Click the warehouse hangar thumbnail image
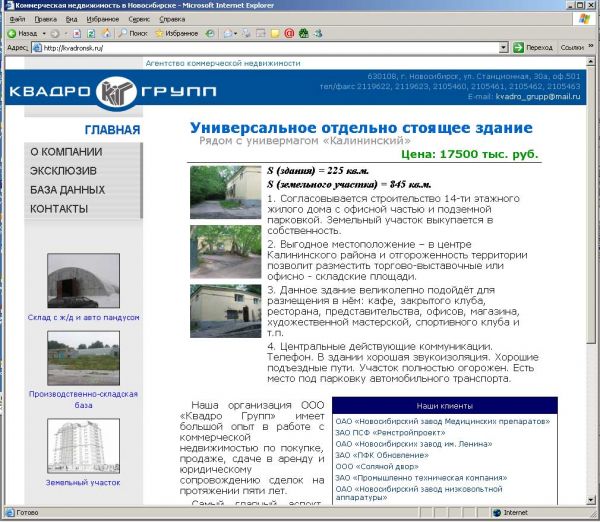This screenshot has height=522, width=600. [83, 281]
